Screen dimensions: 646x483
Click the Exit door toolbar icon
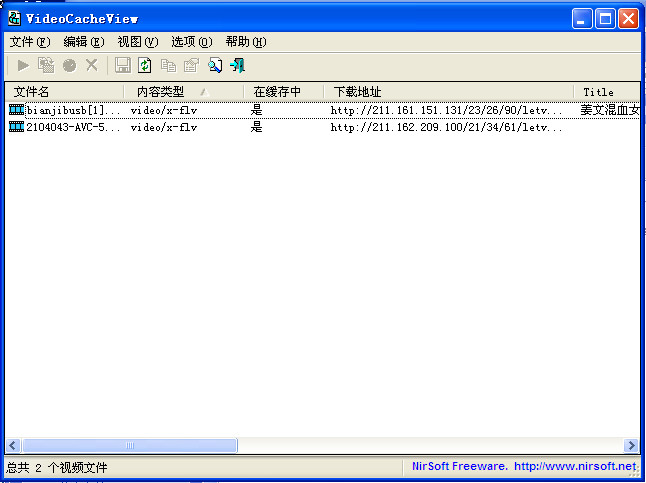[x=238, y=66]
